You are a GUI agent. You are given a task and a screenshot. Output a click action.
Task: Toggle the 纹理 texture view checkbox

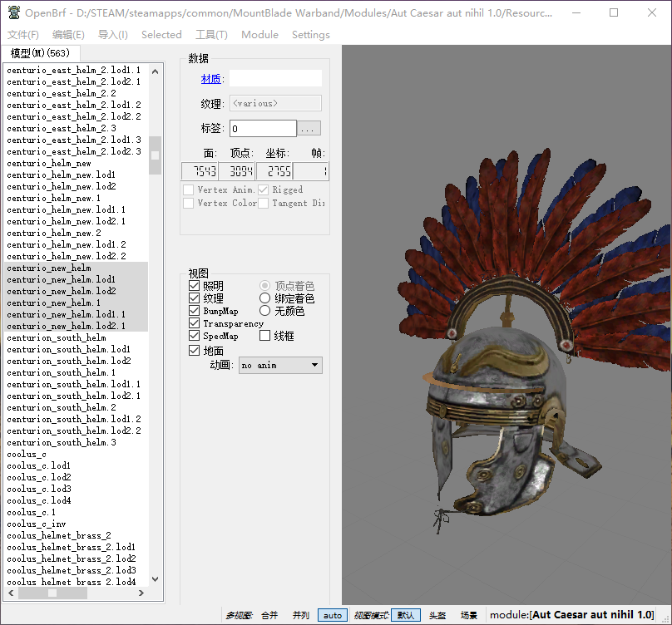point(194,298)
